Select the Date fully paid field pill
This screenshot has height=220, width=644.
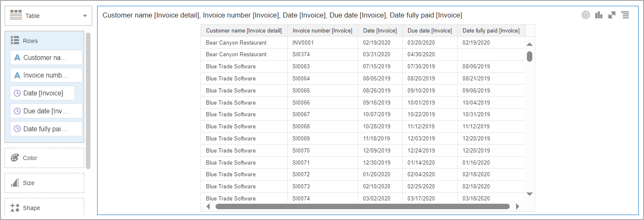click(x=46, y=129)
